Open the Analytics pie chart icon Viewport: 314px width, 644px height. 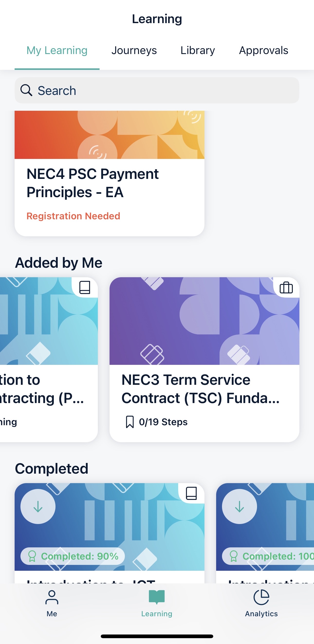pos(261,597)
